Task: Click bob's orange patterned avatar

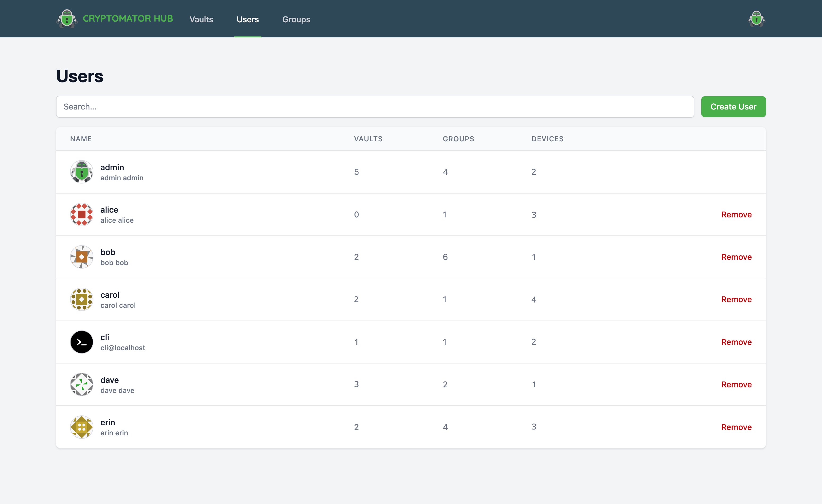Action: [x=81, y=257]
